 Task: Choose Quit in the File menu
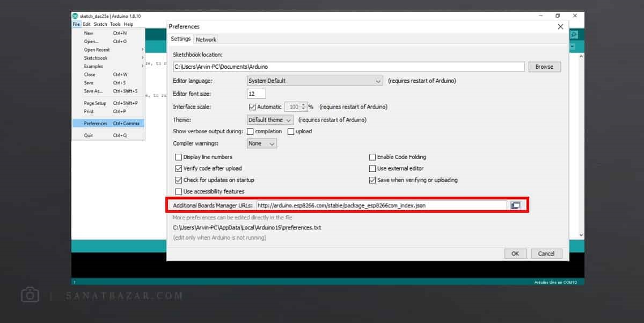tap(108, 135)
